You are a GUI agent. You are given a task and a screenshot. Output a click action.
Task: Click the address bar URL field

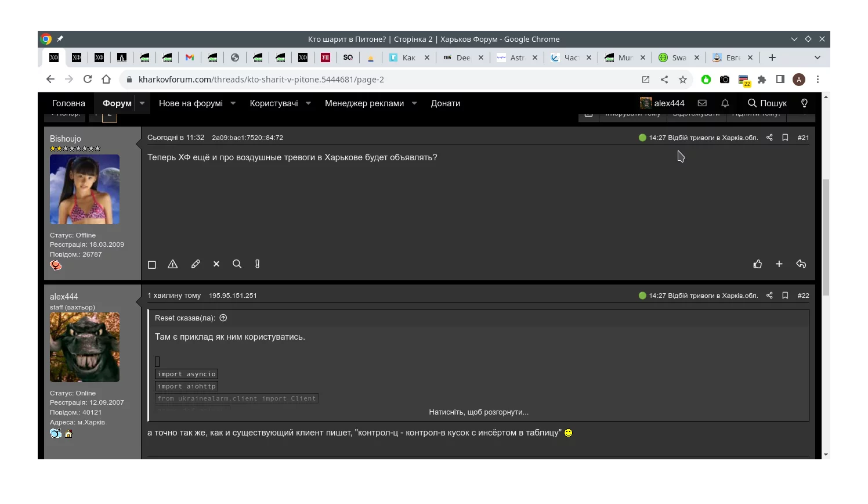point(383,80)
